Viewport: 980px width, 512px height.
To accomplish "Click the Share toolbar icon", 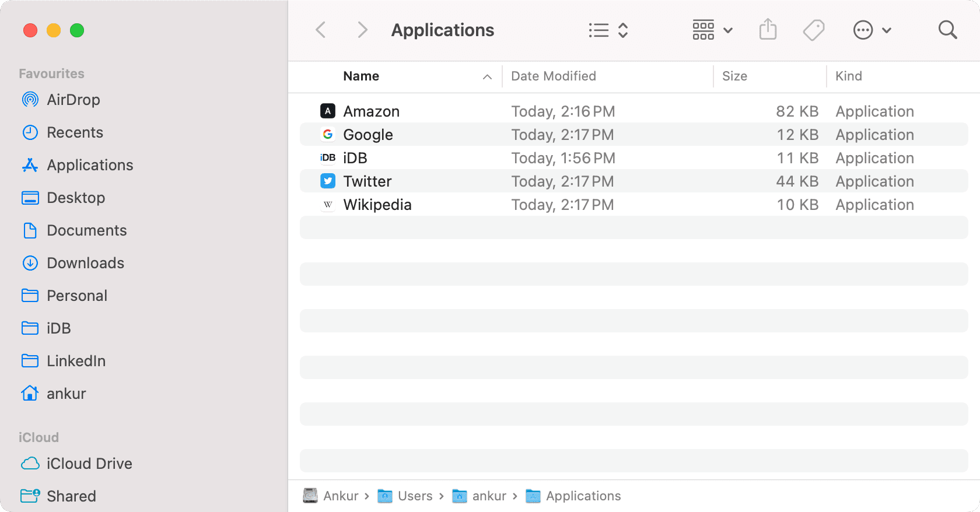I will pos(768,29).
